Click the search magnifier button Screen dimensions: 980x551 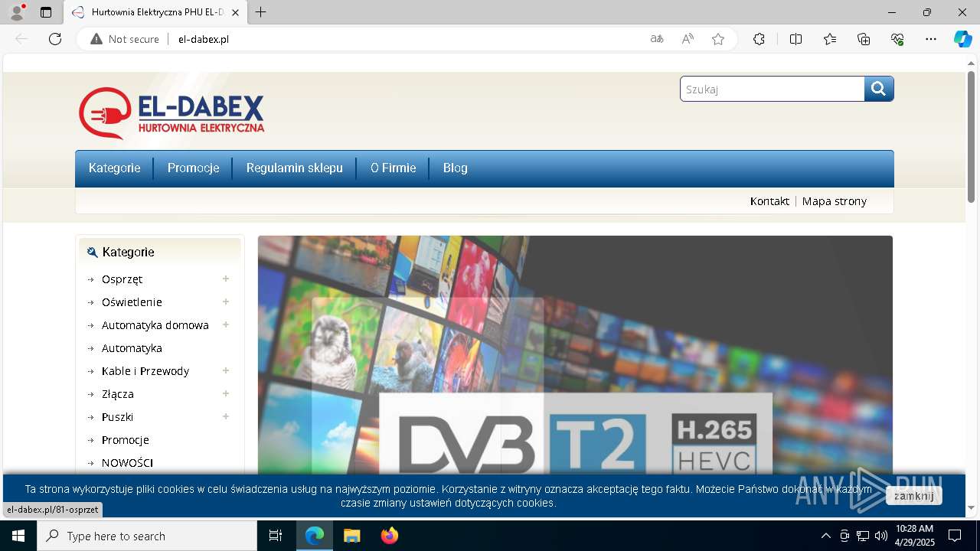coord(879,89)
